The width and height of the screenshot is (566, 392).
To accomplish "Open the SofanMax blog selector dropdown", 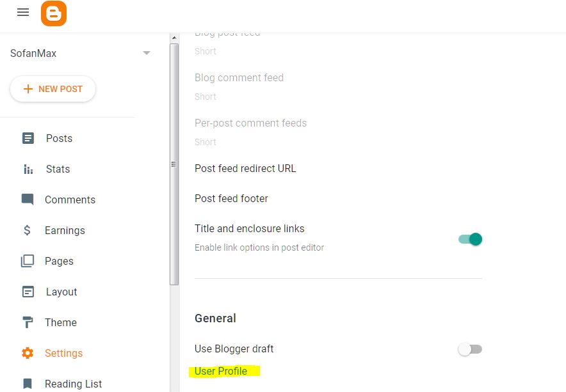I will click(x=147, y=53).
